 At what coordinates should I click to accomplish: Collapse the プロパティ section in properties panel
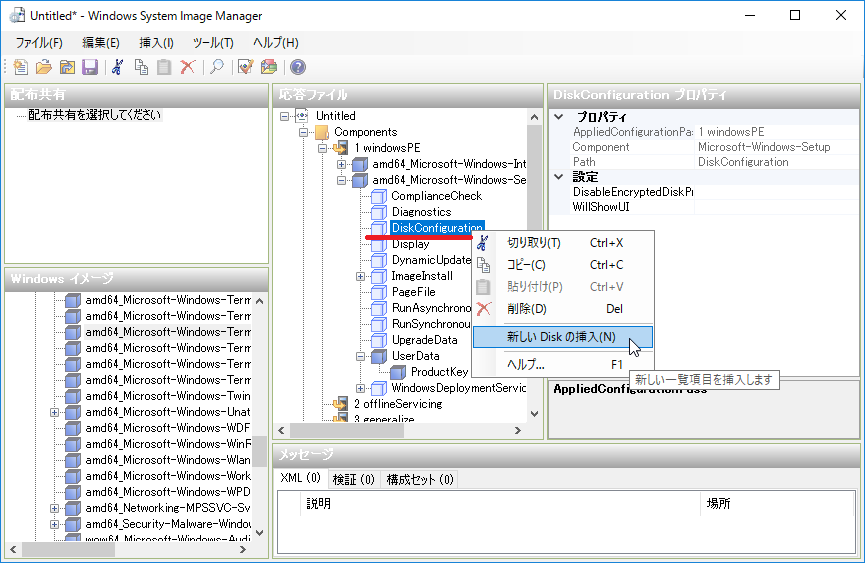[x=558, y=117]
